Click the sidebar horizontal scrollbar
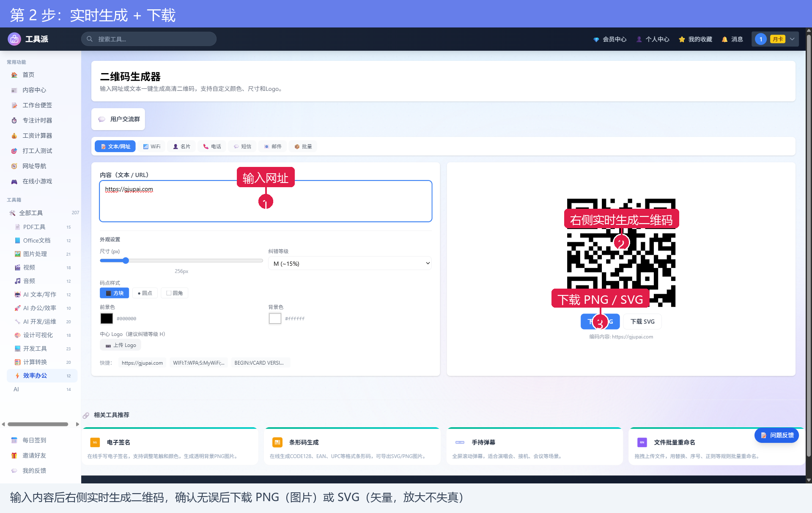This screenshot has height=513, width=812. point(38,424)
